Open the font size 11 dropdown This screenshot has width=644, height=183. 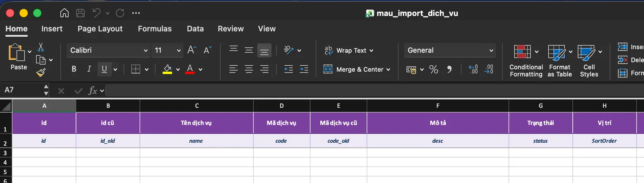[x=179, y=50]
